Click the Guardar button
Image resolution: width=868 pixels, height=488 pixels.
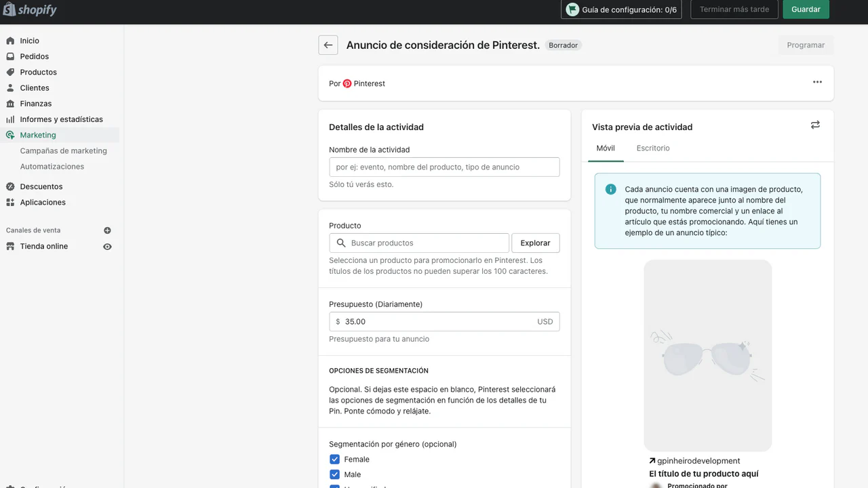pyautogui.click(x=806, y=9)
